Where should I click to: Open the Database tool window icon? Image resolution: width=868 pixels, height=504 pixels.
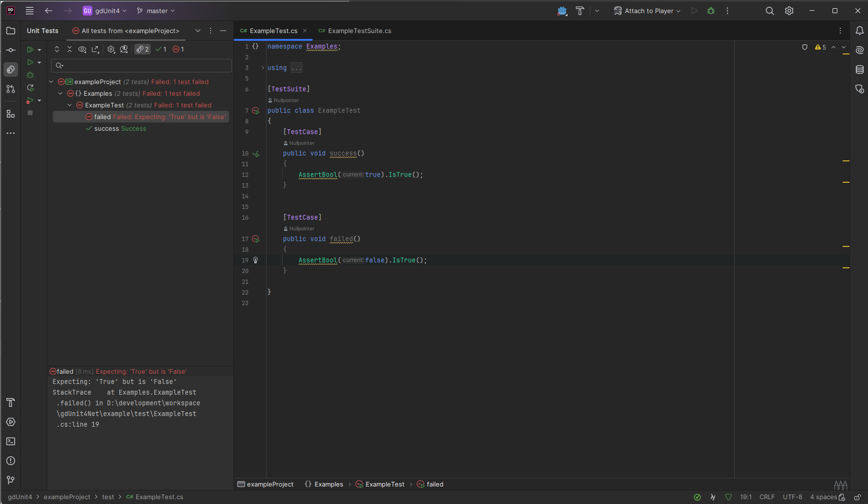[859, 70]
